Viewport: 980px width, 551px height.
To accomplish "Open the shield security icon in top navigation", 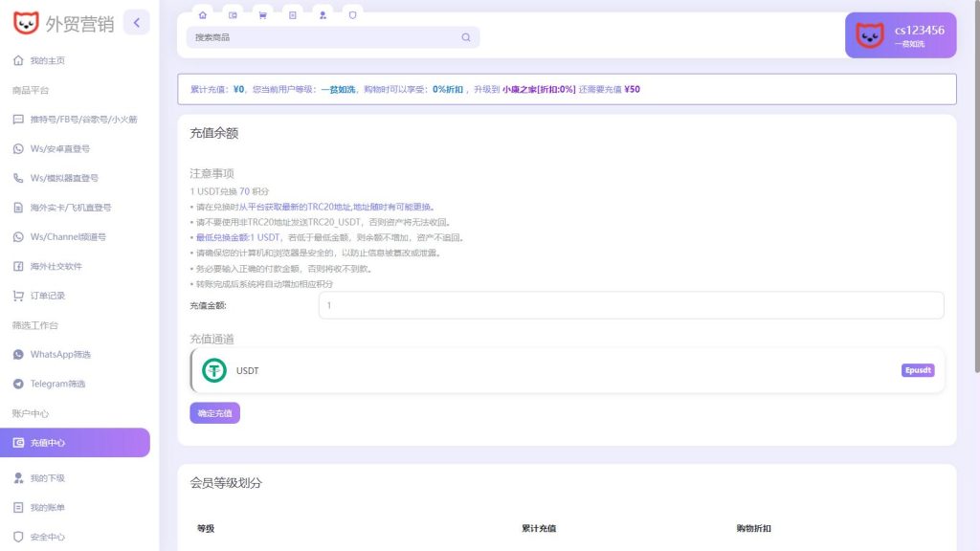I will (x=353, y=15).
